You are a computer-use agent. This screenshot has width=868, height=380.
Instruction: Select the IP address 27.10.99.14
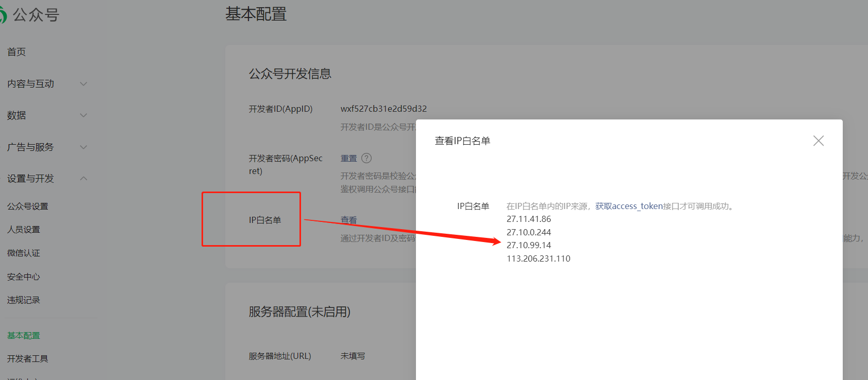[529, 245]
